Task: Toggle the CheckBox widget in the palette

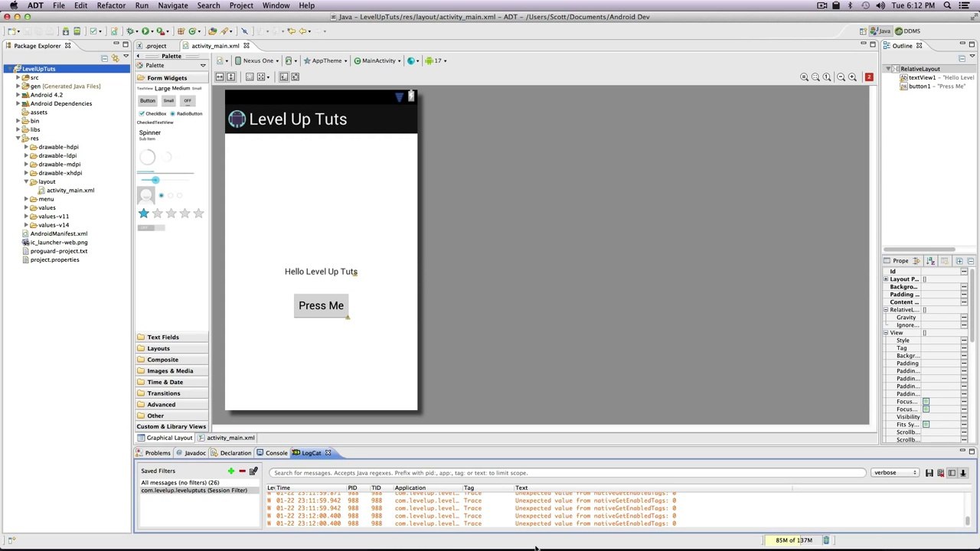Action: (152, 113)
